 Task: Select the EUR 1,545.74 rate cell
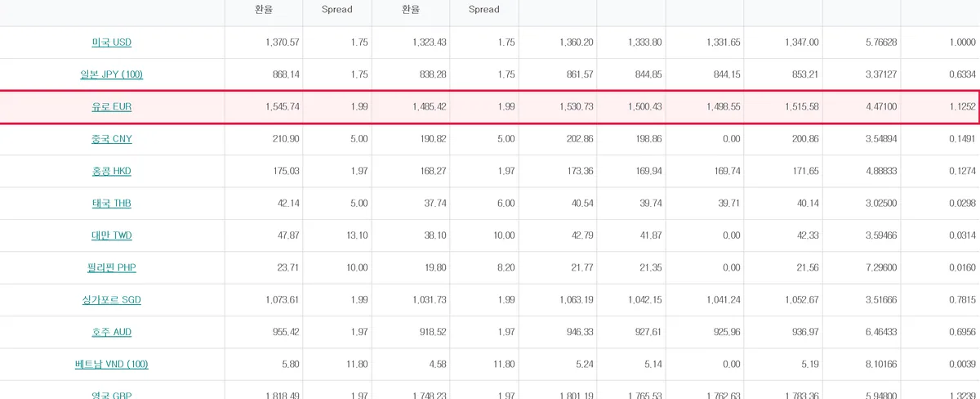[283, 107]
